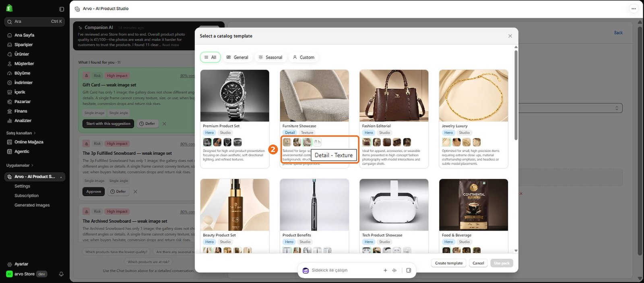
Task: Click the Sidekick voice input icon
Action: click(x=394, y=270)
